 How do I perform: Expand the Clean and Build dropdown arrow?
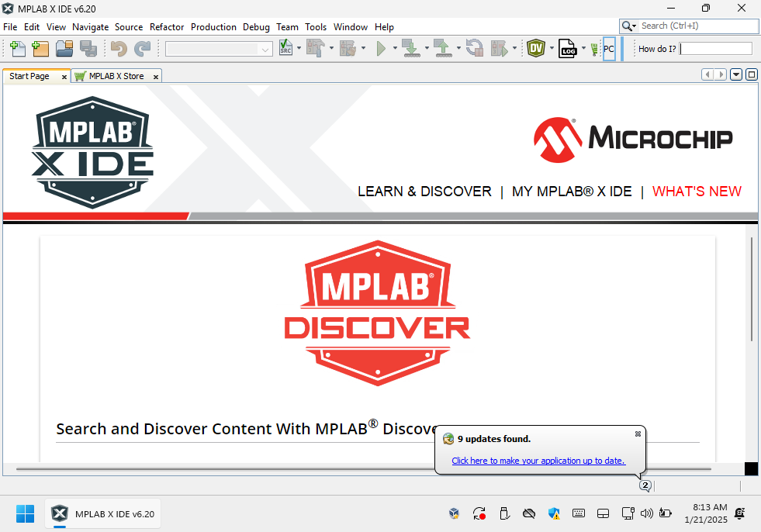click(364, 48)
